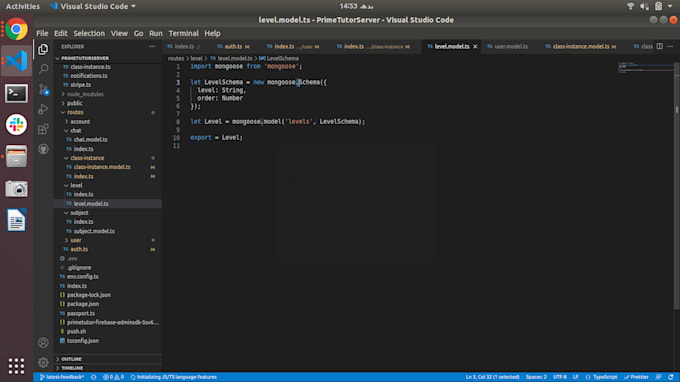
Task: Open the Activities overview
Action: tap(23, 6)
